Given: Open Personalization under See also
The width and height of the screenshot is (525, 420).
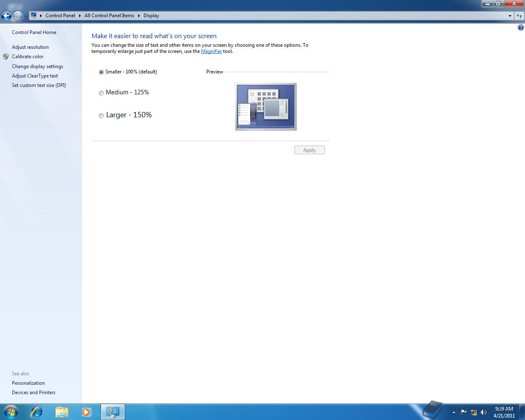Looking at the screenshot, I should 28,383.
